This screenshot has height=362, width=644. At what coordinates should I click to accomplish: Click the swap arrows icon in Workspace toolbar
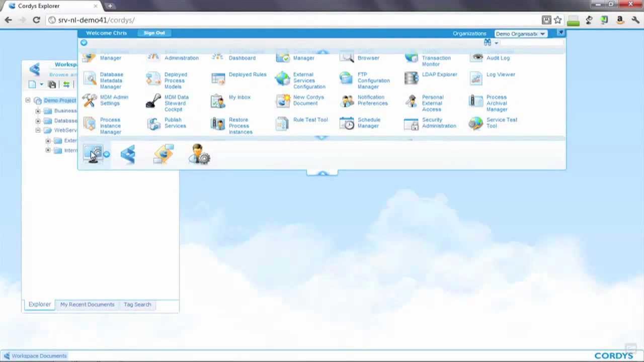click(x=66, y=84)
